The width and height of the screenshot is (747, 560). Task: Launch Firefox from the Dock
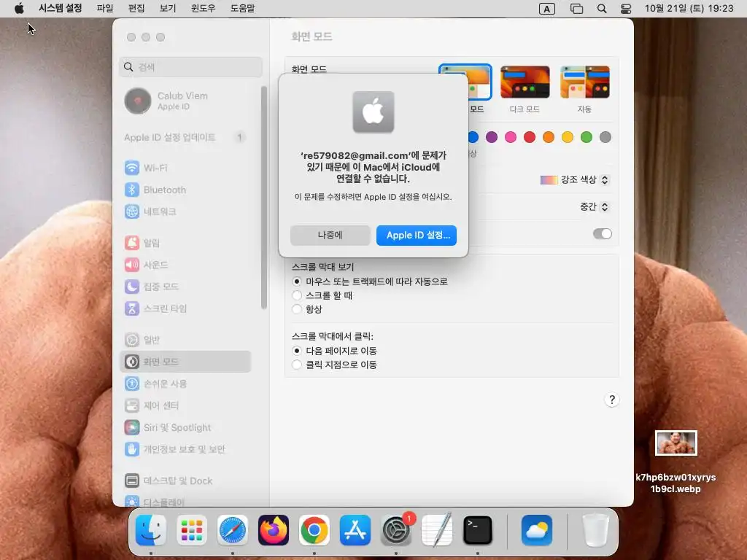tap(274, 530)
